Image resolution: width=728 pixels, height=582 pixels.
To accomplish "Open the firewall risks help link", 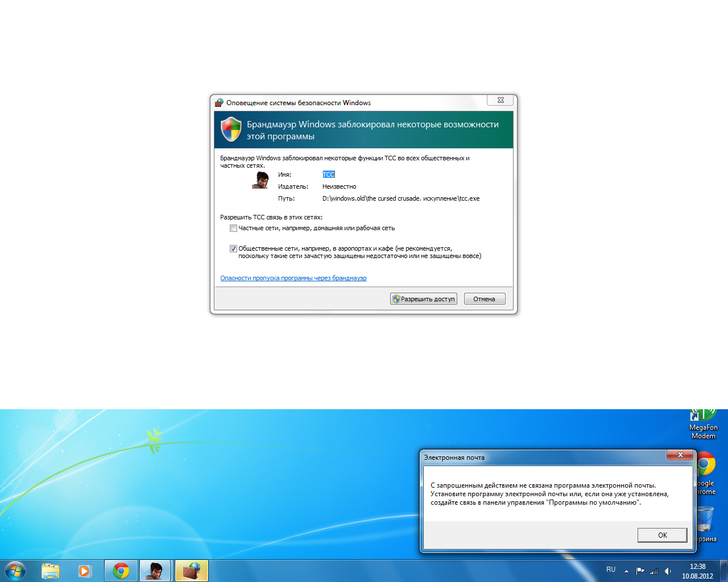I will [x=293, y=278].
